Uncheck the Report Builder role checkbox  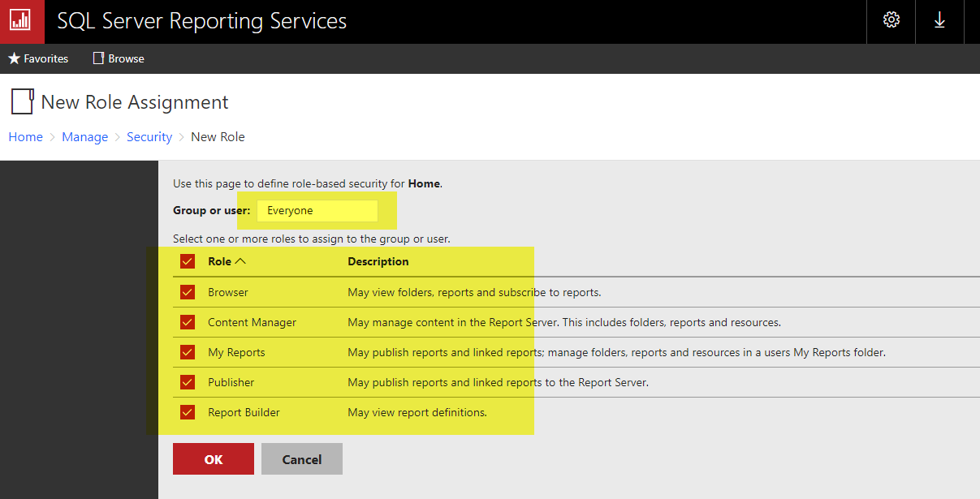(188, 412)
